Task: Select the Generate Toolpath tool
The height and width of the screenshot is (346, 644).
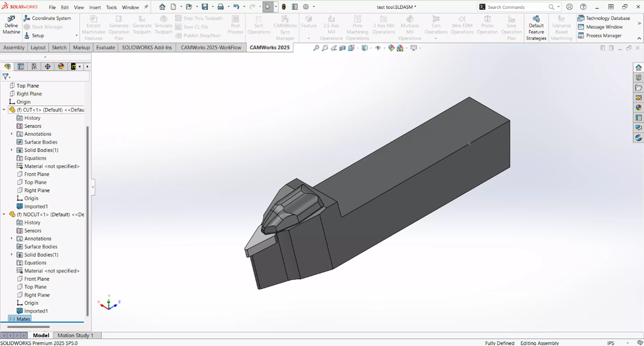Action: (142, 25)
